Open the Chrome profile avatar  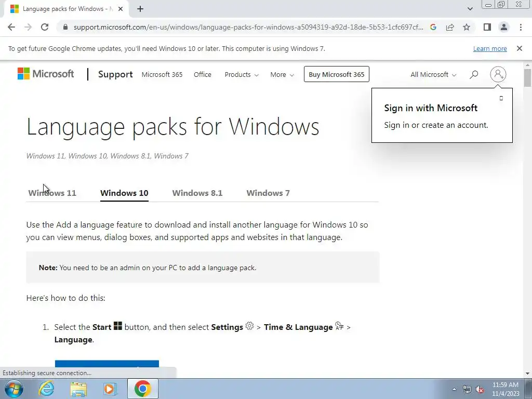click(x=504, y=27)
